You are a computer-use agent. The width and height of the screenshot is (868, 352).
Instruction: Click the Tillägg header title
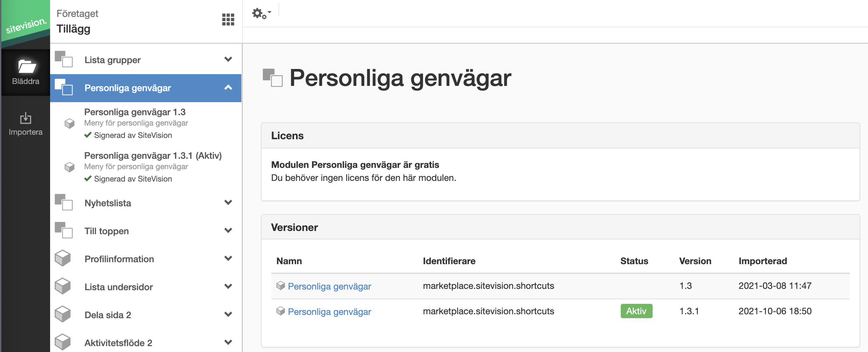click(x=73, y=29)
